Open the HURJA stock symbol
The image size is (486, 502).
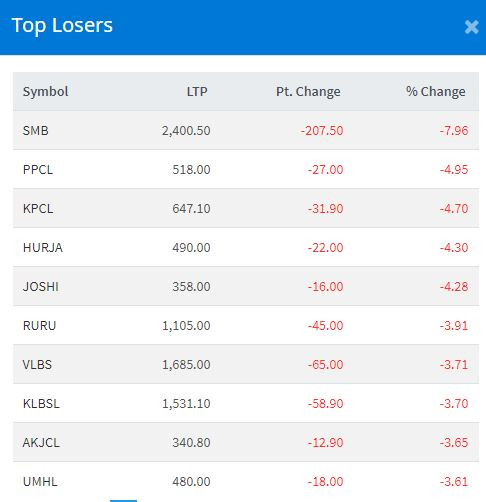click(43, 247)
